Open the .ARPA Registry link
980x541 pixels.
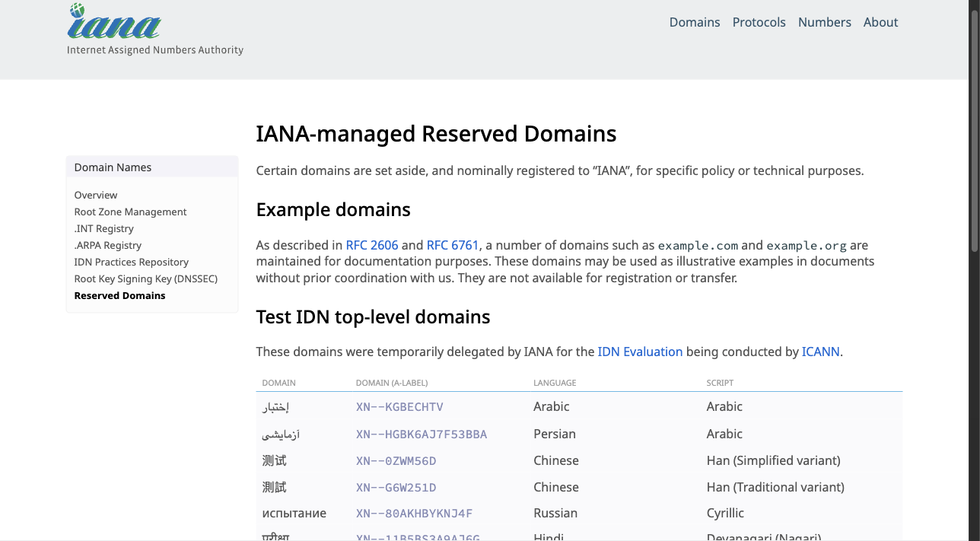(108, 245)
